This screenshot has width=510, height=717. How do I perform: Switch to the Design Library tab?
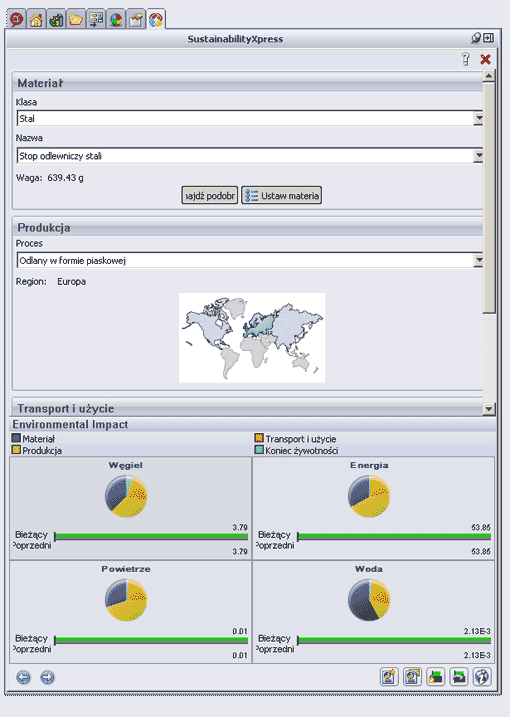coord(56,20)
